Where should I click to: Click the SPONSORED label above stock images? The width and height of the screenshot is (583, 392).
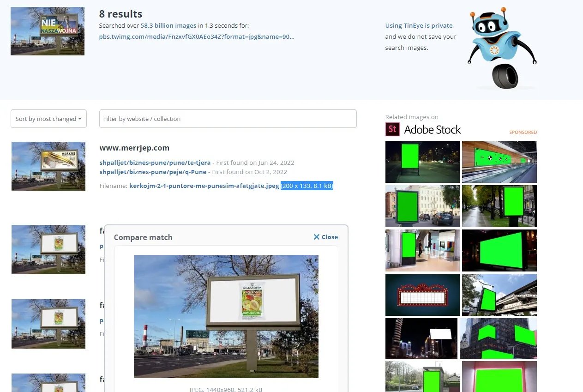(523, 132)
